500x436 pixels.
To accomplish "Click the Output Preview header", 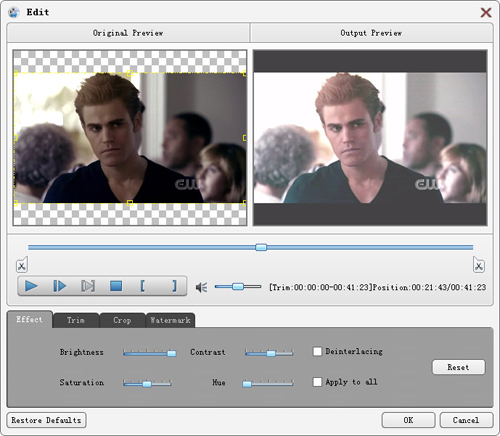I will tap(371, 33).
